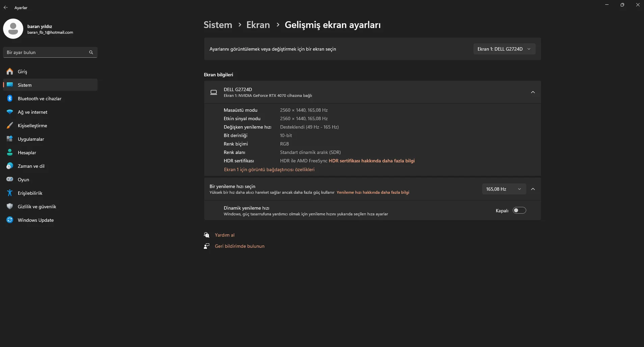Go to Bluetooth ve cihazlar settings
The height and width of the screenshot is (347, 644).
point(50,98)
